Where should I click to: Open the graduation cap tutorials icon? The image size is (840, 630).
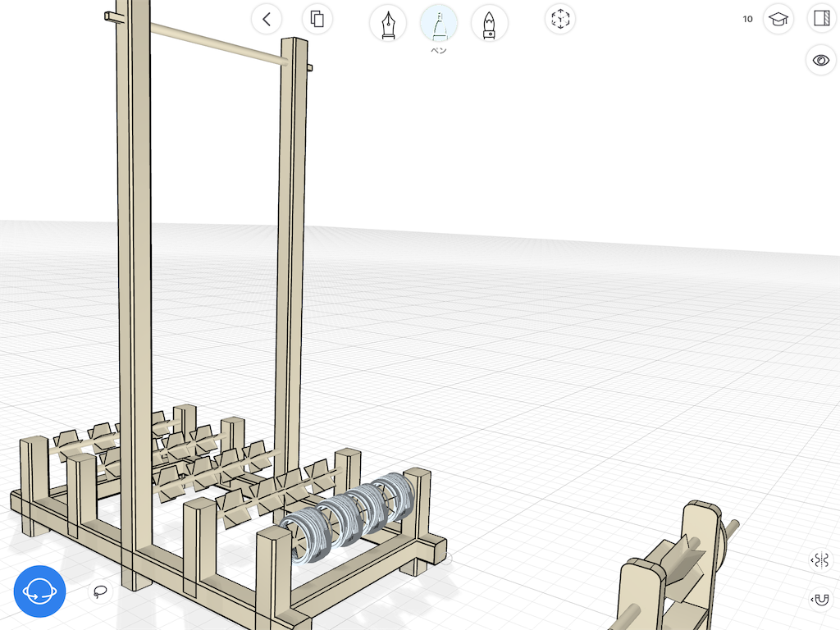point(778,20)
